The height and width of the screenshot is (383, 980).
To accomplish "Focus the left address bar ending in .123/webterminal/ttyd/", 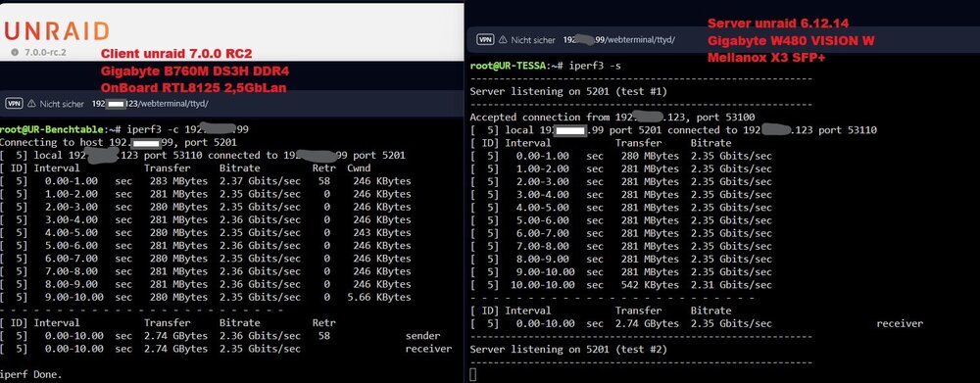I will 150,104.
